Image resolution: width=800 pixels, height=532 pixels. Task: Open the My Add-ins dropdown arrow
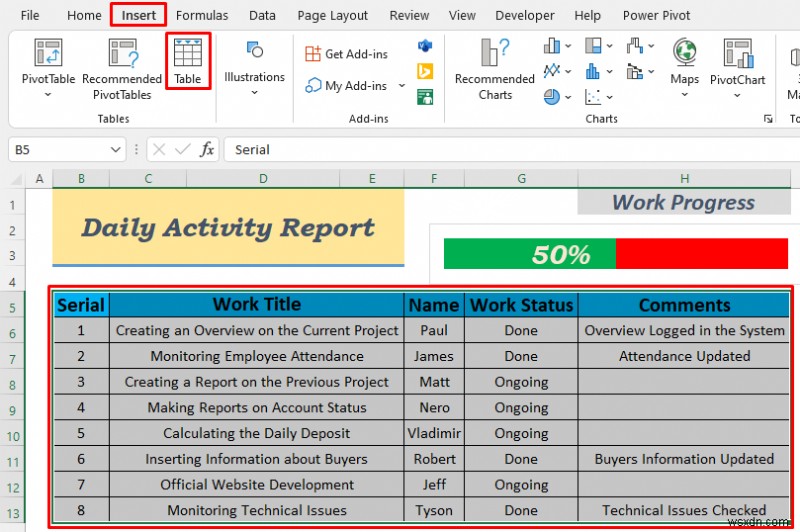point(402,85)
